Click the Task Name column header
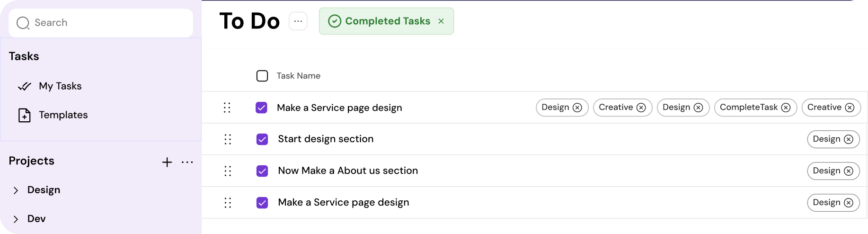This screenshot has width=868, height=234. coord(299,76)
